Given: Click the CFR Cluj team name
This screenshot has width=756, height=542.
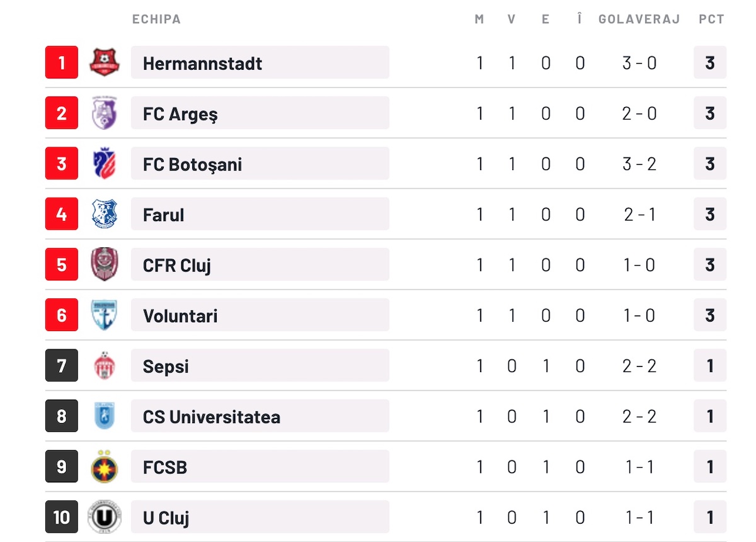Looking at the screenshot, I should pyautogui.click(x=177, y=265).
